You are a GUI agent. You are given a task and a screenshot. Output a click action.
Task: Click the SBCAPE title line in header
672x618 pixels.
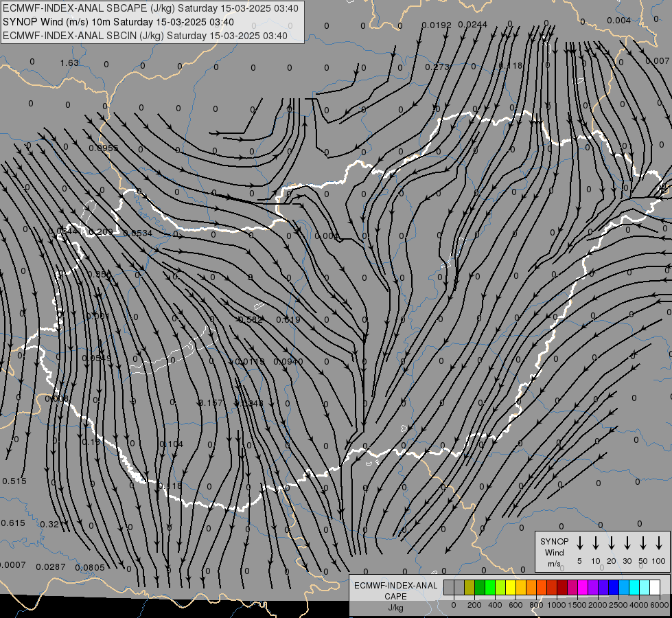pyautogui.click(x=150, y=8)
